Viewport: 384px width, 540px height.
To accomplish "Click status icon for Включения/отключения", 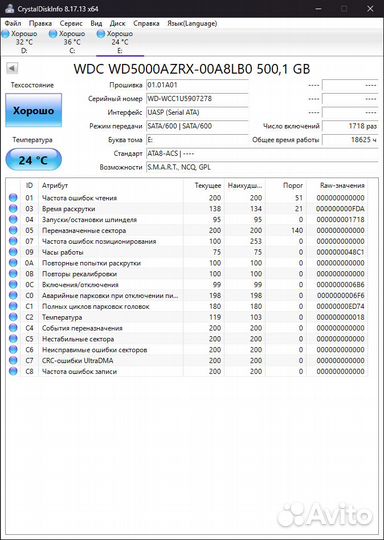I will click(13, 284).
